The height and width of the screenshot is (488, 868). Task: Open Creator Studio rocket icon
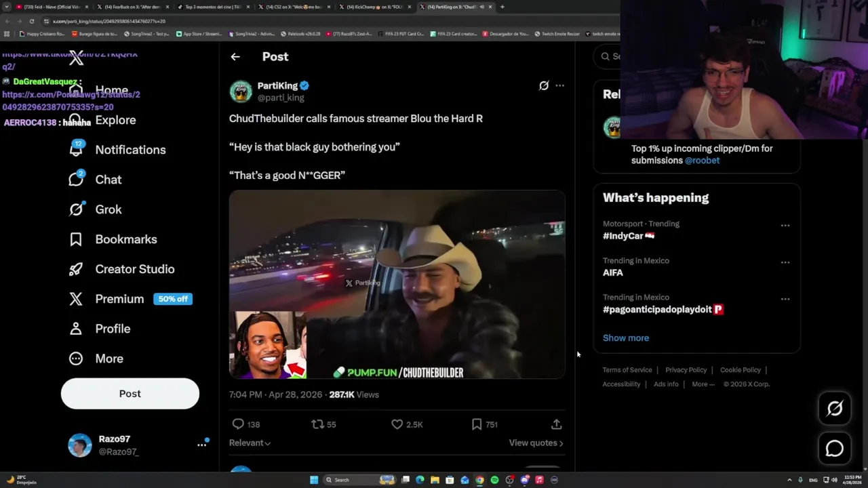click(76, 269)
